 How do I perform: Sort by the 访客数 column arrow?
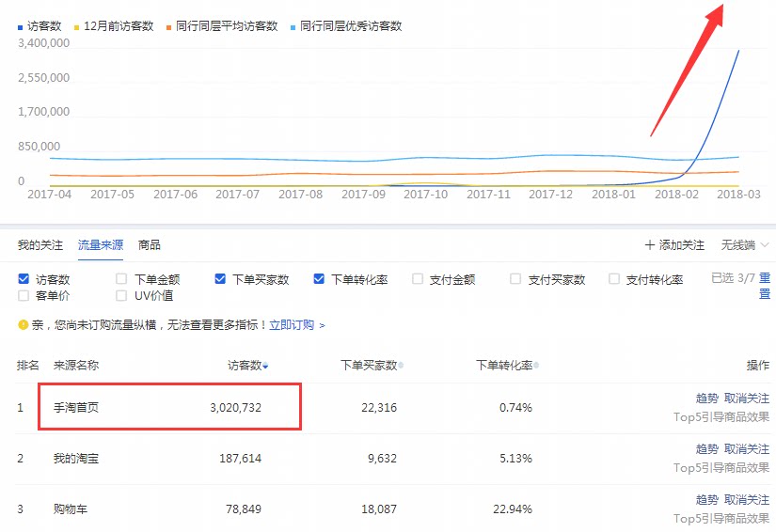[x=266, y=366]
